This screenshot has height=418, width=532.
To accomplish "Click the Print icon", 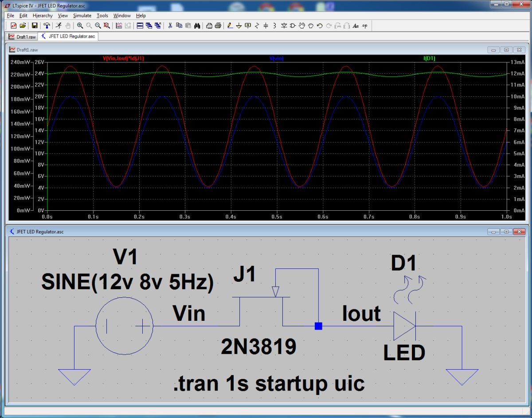I will (x=218, y=26).
